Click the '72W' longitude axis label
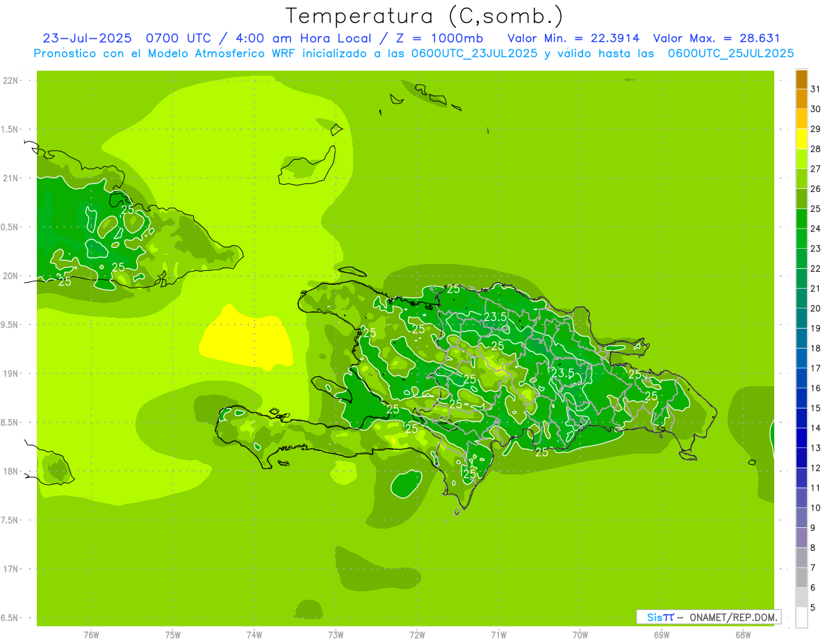Viewport: 834px width, 644px height. pyautogui.click(x=417, y=635)
